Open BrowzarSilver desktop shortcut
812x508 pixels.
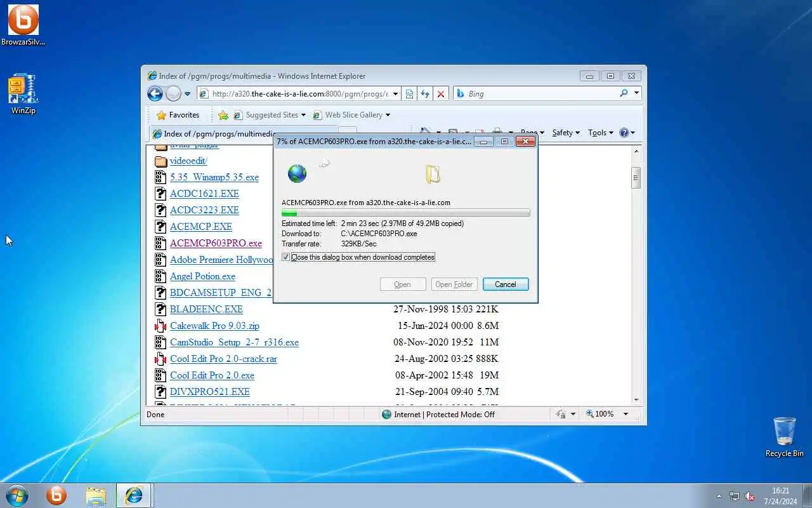click(x=23, y=25)
